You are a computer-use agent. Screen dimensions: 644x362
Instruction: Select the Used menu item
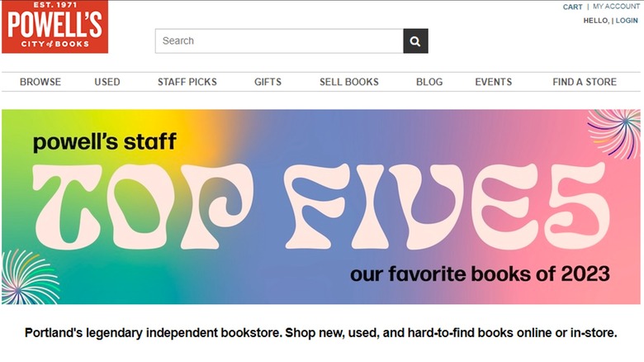(107, 82)
